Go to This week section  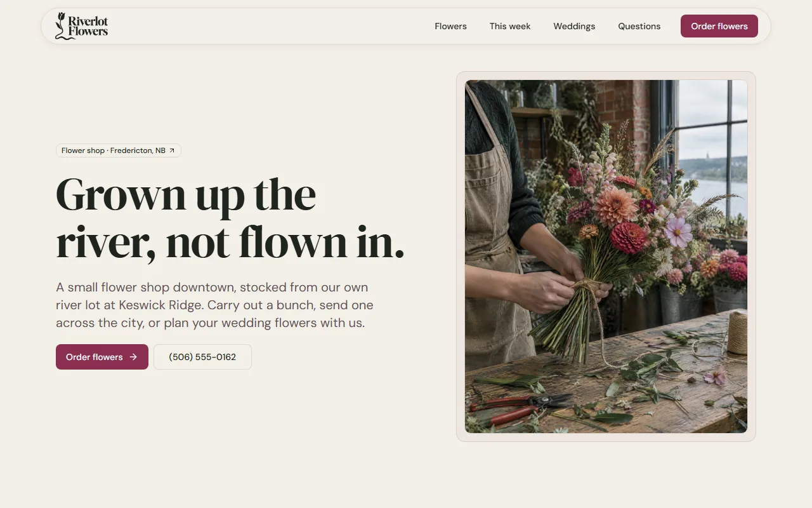point(510,26)
